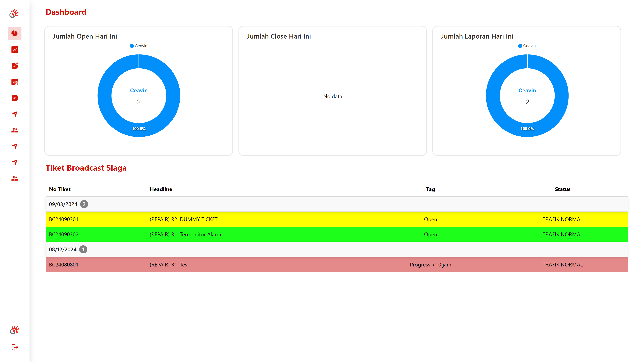Sort by No Tiket column header
The width and height of the screenshot is (644, 362).
(60, 189)
